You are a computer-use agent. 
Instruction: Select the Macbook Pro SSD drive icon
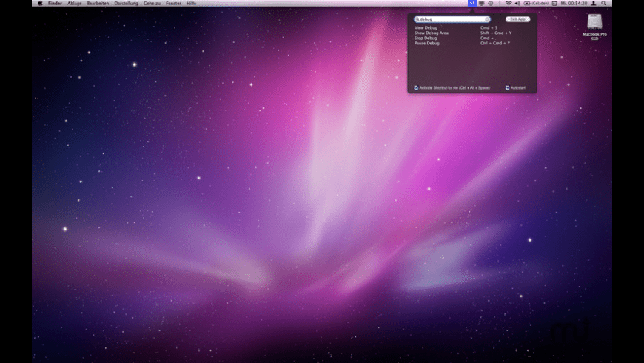coord(594,24)
